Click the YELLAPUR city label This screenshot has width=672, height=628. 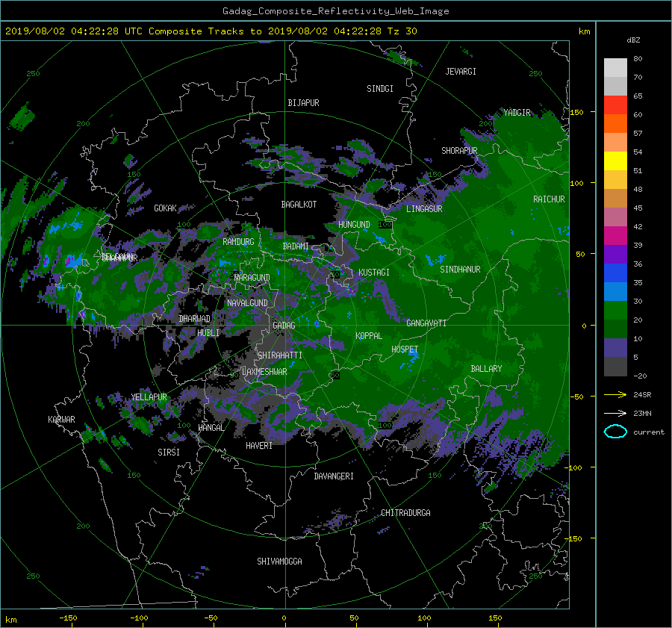pos(149,397)
